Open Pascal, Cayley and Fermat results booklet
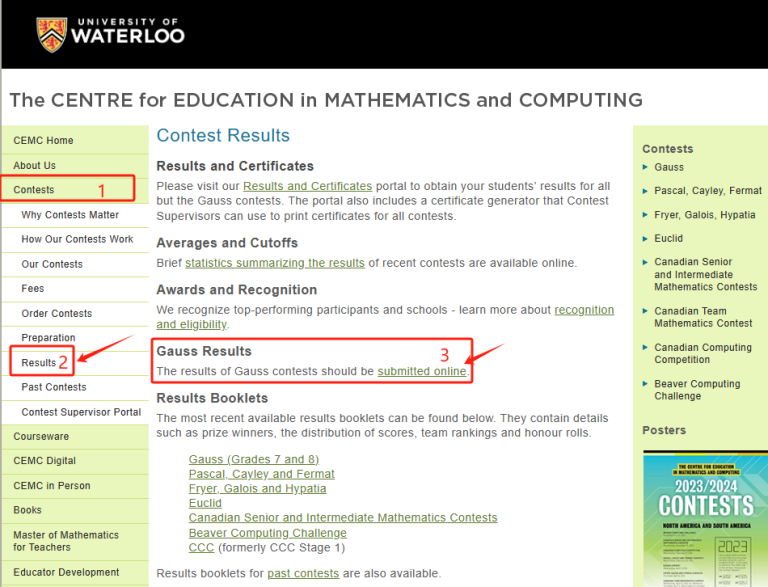This screenshot has height=587, width=768. pyautogui.click(x=261, y=474)
